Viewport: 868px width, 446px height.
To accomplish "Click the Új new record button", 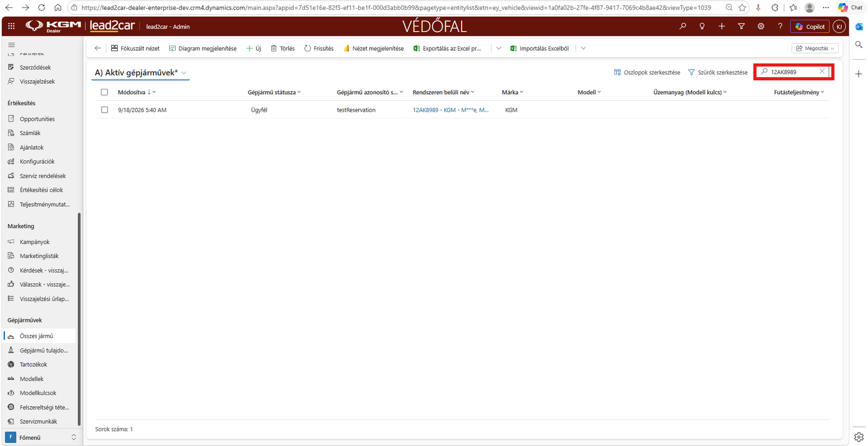I will coord(253,48).
